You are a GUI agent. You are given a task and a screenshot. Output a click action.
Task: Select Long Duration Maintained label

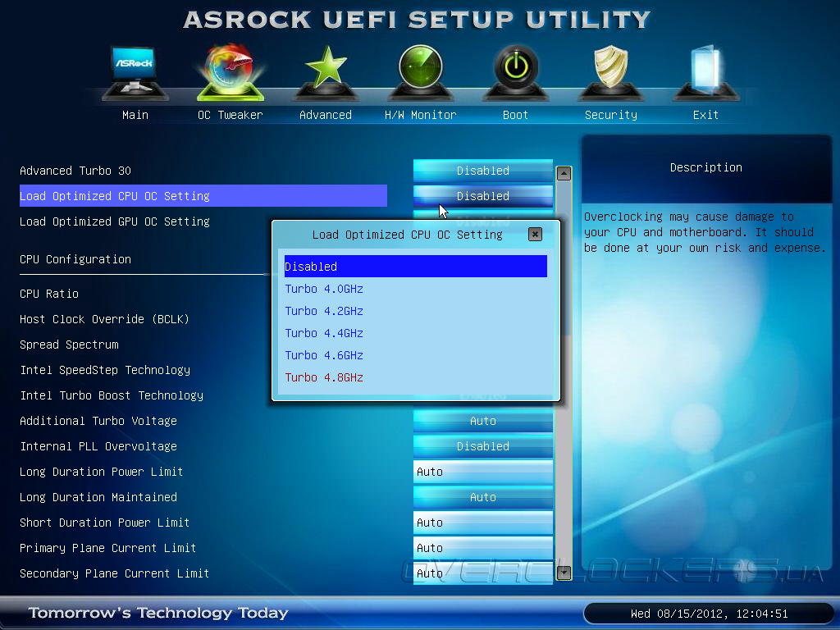click(x=98, y=497)
